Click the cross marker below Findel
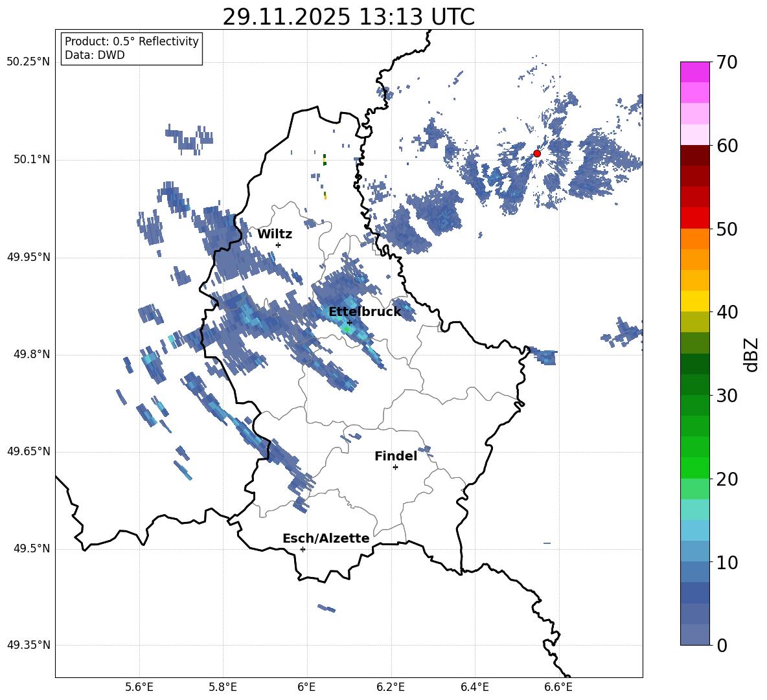This screenshot has height=700, width=767. click(x=395, y=468)
